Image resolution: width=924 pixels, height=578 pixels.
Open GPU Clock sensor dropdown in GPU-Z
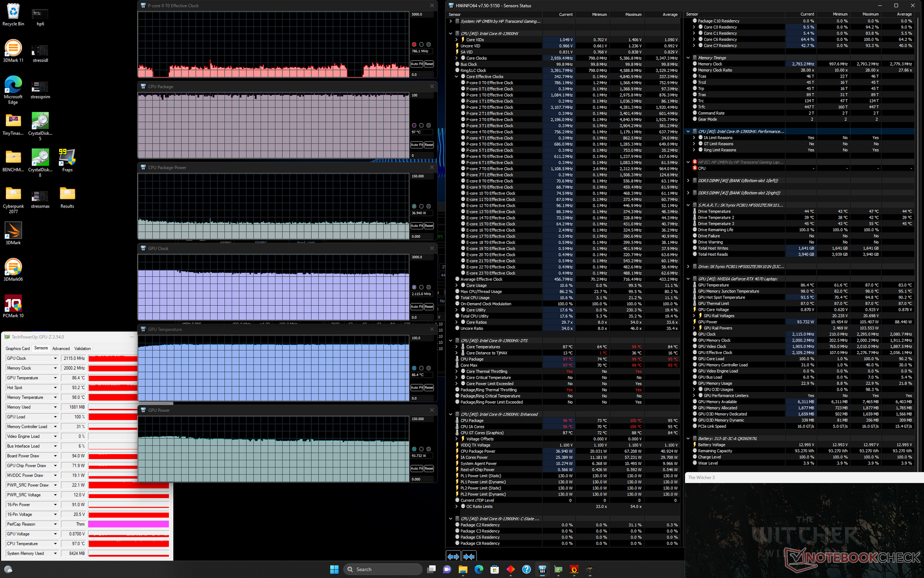click(x=55, y=358)
